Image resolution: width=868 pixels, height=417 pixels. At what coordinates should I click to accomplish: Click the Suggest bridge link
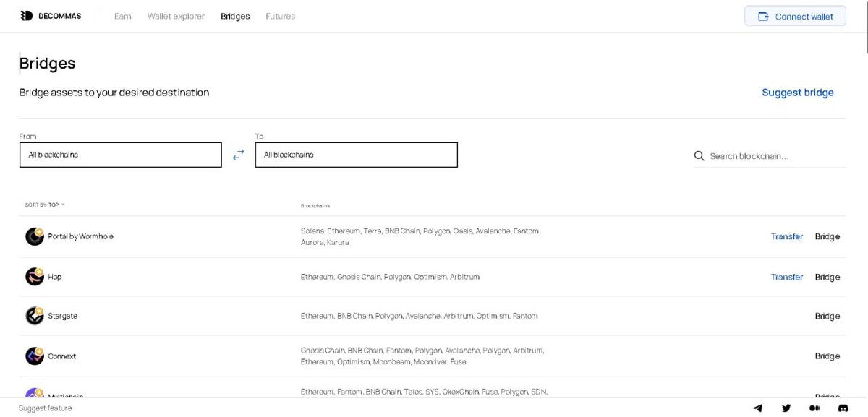click(x=798, y=93)
